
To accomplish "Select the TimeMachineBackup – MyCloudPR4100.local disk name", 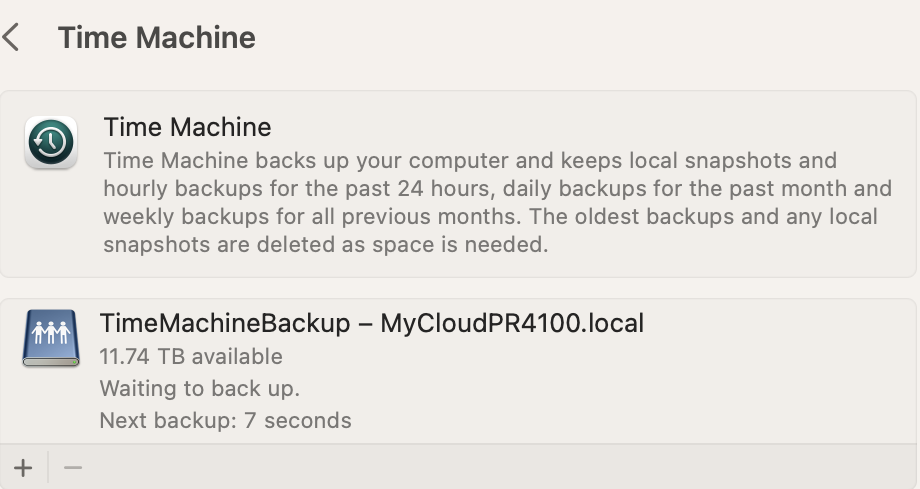I will click(371, 323).
